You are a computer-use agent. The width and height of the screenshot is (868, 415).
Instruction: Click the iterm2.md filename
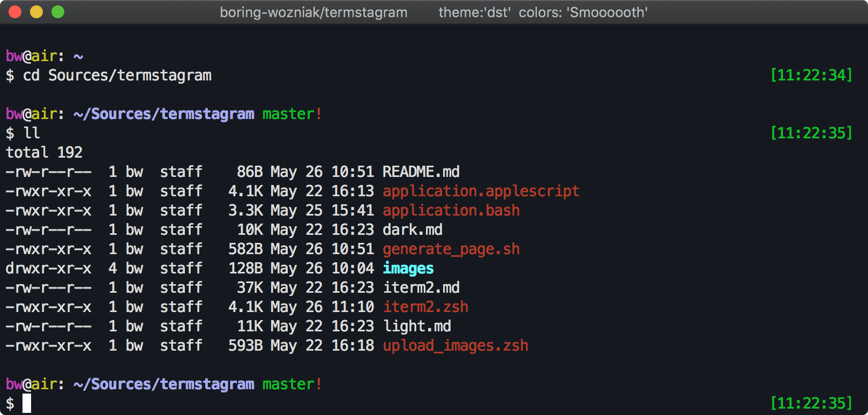(x=421, y=287)
